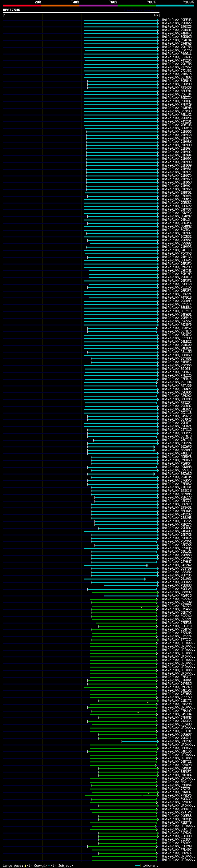Image resolution: width=197 pixels, height=868 pixels.
Task: Select hit label UniRef100_B9GSZ3
Action: (177, 26)
